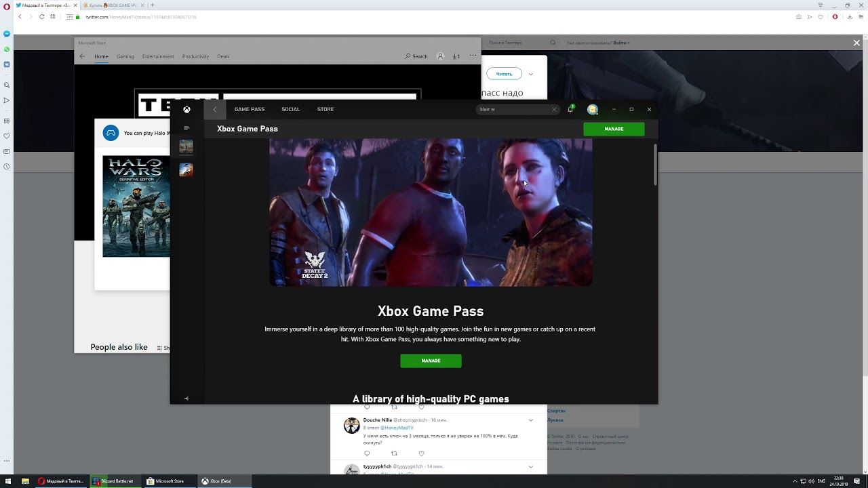Expand options on tyyyyypk1ch's tweet
Viewport: 868px width, 488px height.
[x=530, y=467]
